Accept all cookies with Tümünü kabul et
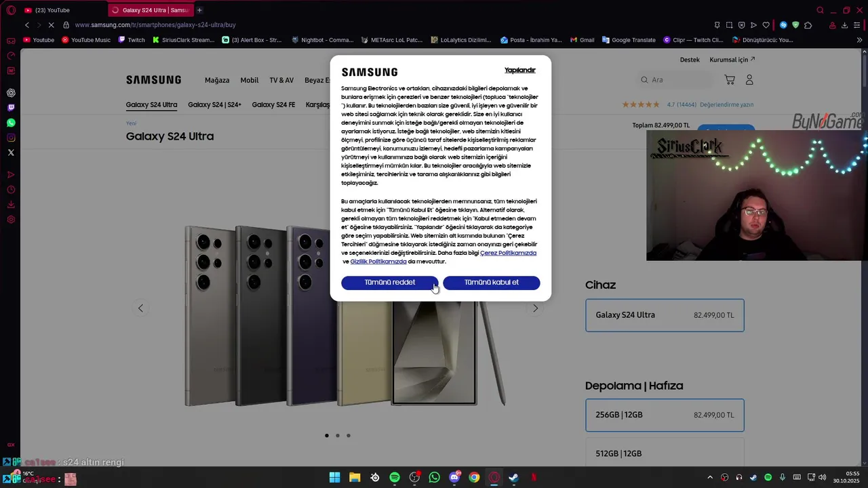Viewport: 868px width, 488px height. tap(492, 283)
